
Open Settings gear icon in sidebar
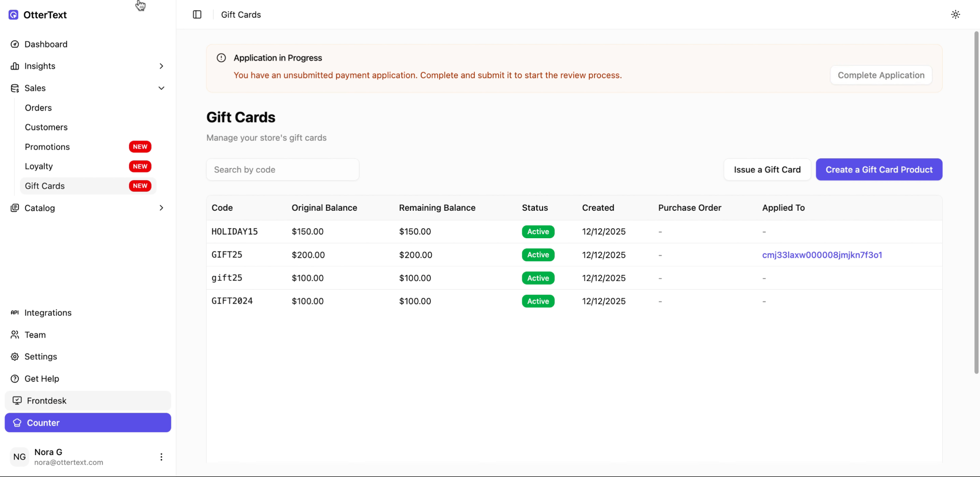(x=15, y=357)
